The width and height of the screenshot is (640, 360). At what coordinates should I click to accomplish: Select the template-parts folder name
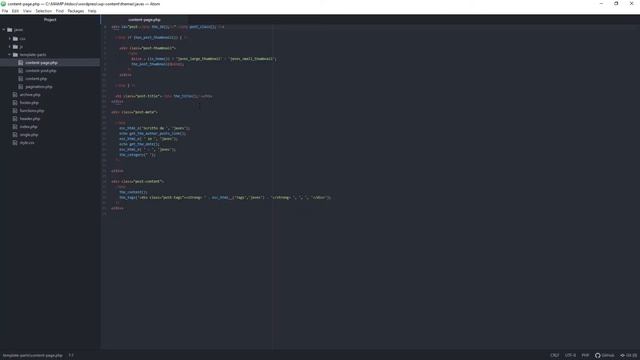[33, 55]
